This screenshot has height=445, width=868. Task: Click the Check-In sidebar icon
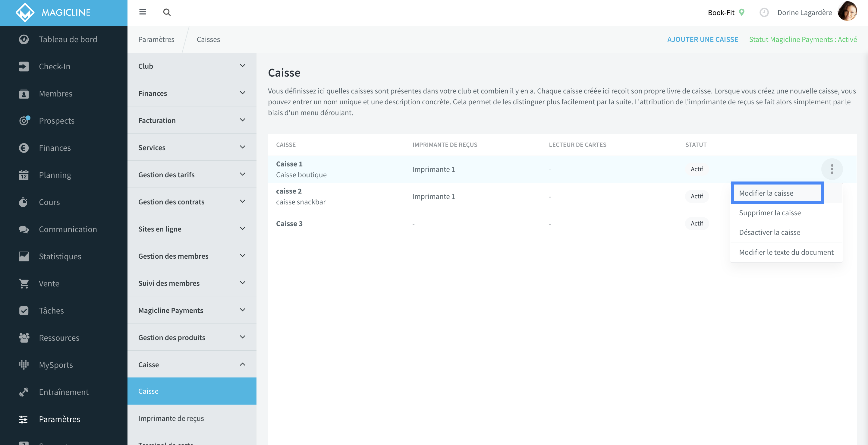(x=24, y=66)
